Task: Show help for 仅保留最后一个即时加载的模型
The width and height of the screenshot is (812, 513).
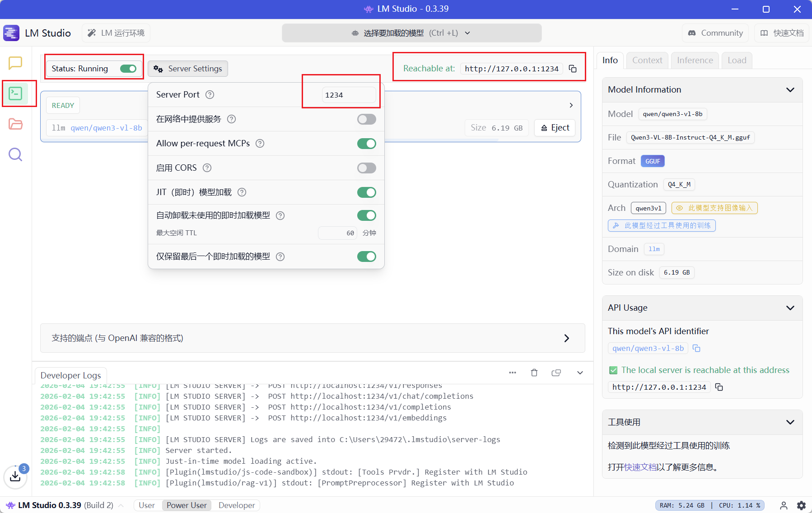Action: coord(280,257)
